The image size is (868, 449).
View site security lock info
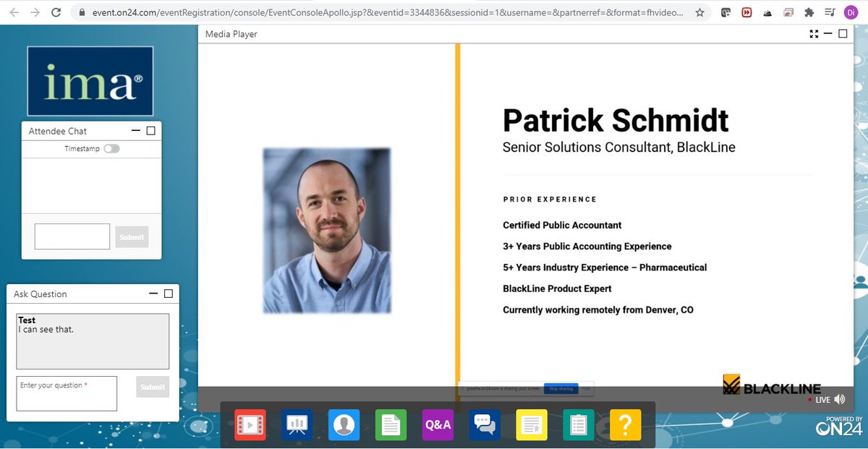tap(82, 12)
